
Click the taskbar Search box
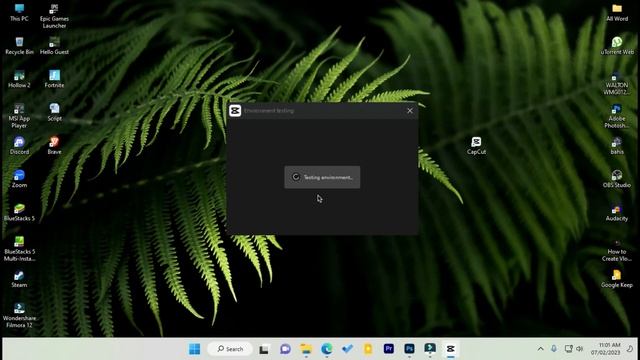[x=230, y=349]
